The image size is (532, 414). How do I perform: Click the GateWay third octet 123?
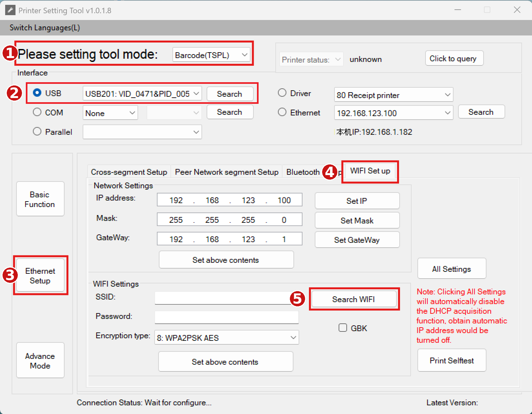pyautogui.click(x=248, y=239)
